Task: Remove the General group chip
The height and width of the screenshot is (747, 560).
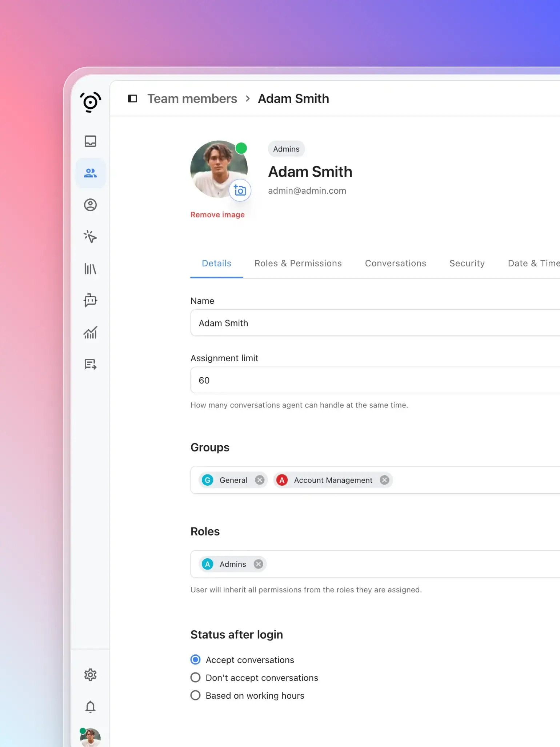Action: [260, 480]
